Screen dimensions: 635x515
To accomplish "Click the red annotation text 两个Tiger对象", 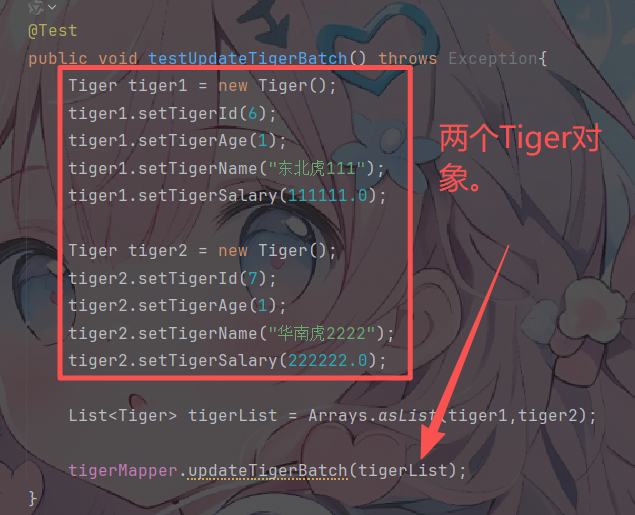I will click(x=520, y=157).
